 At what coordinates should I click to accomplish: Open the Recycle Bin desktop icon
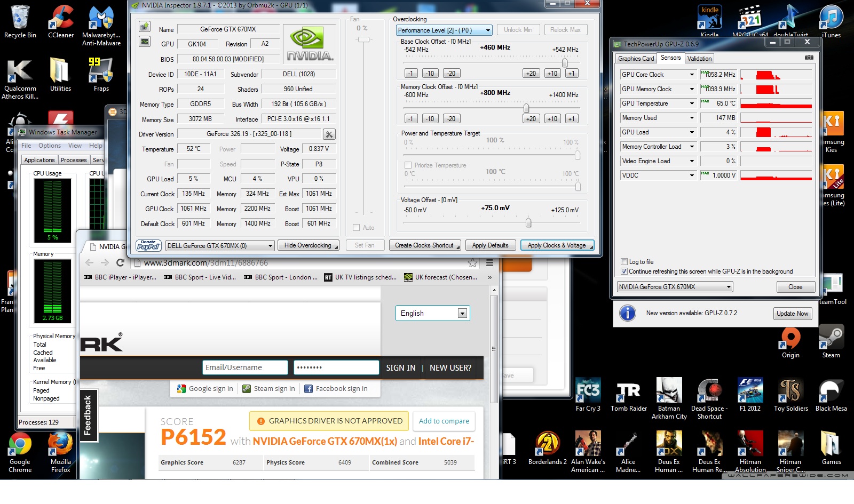20,21
